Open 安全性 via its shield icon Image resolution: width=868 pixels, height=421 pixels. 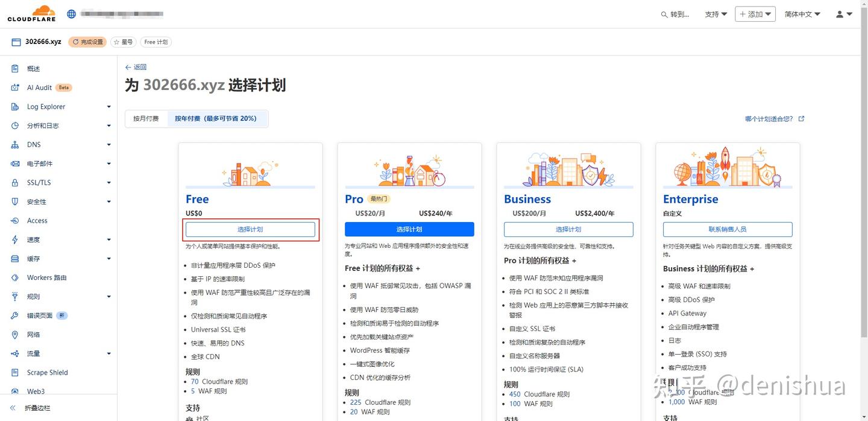pos(15,201)
